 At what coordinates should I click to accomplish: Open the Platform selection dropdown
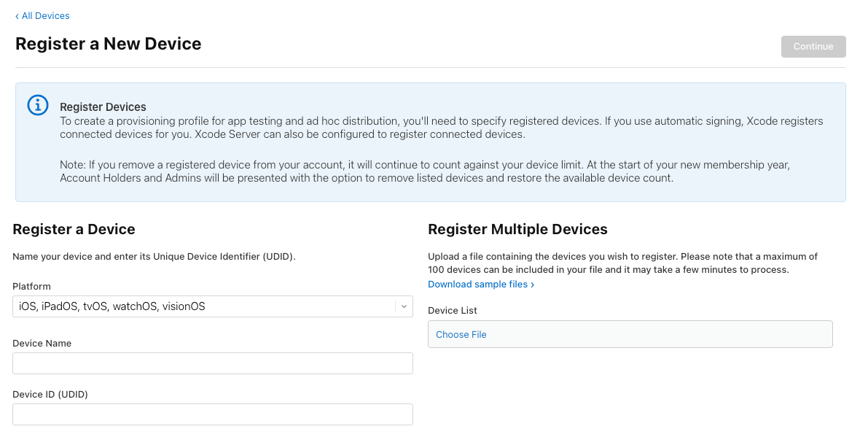pos(212,306)
